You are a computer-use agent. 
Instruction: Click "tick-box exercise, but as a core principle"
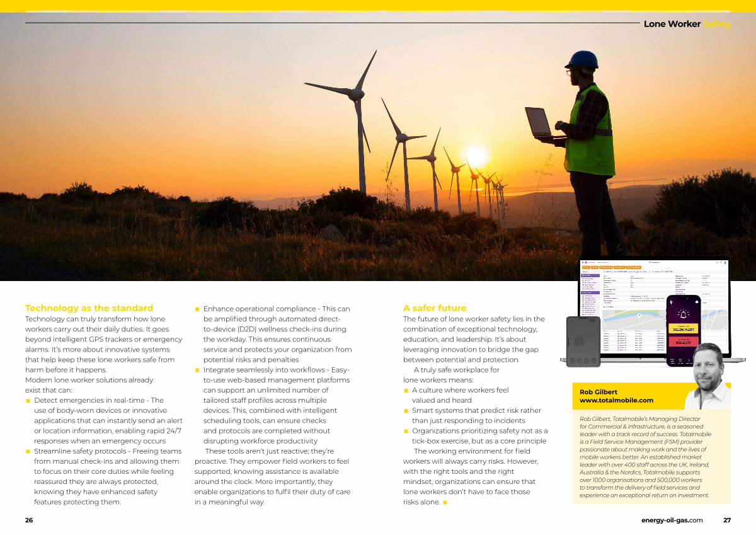(479, 441)
